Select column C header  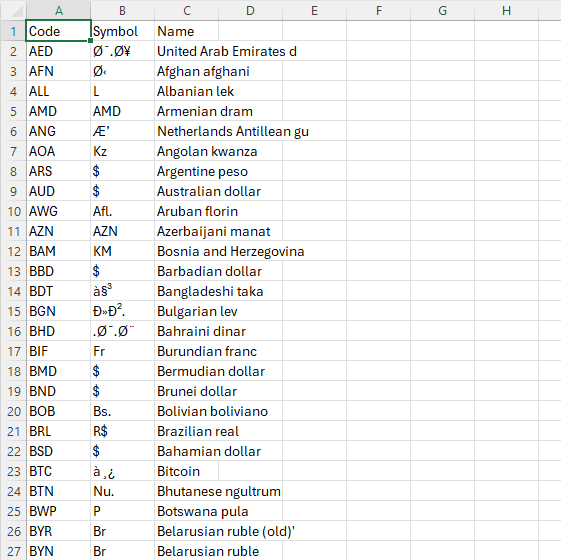pyautogui.click(x=186, y=11)
